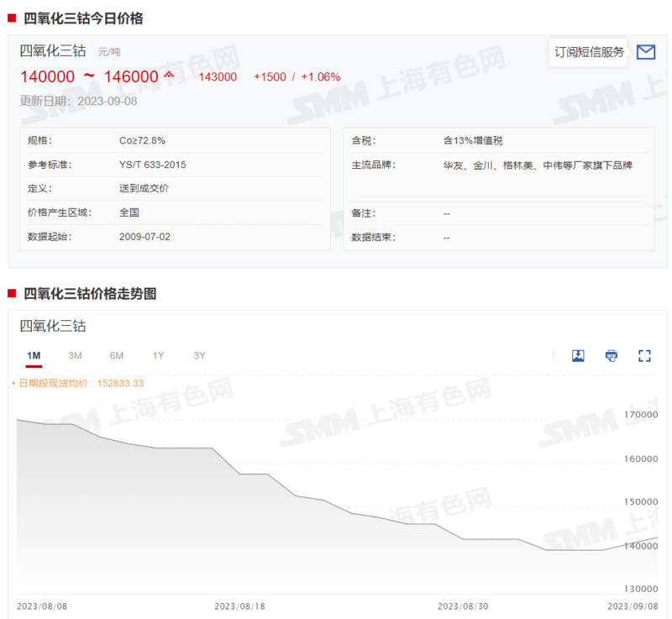
Task: Toggle the price alert via 订阅短信服务
Action: pyautogui.click(x=588, y=51)
